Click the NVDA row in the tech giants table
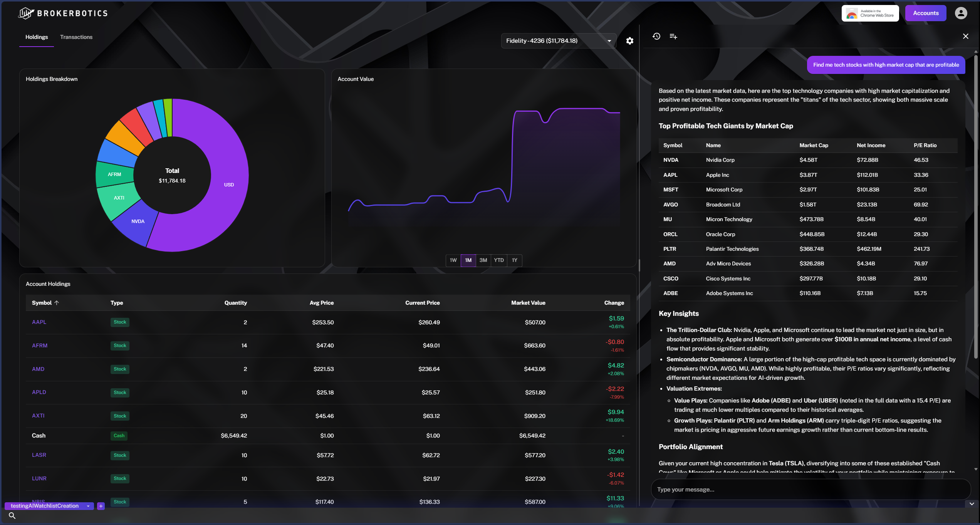Viewport: 980px width, 525px height. coord(808,160)
